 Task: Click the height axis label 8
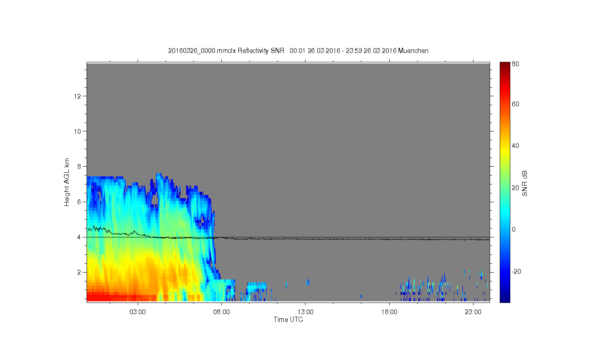80,167
